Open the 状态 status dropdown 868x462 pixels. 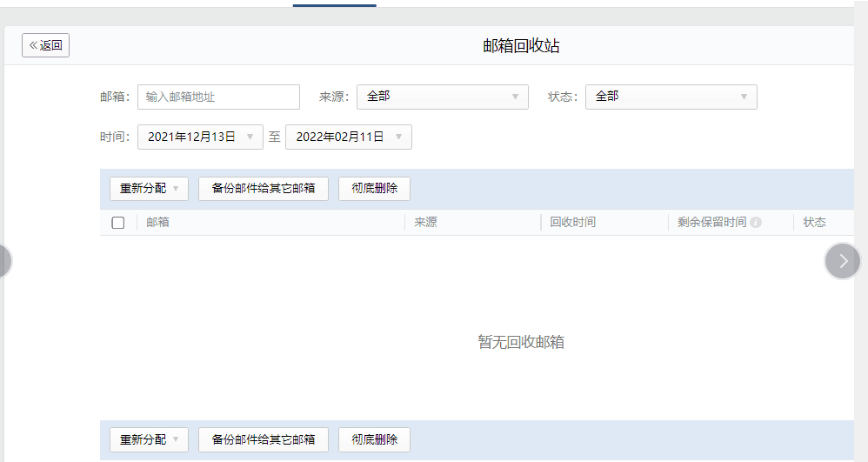[671, 97]
